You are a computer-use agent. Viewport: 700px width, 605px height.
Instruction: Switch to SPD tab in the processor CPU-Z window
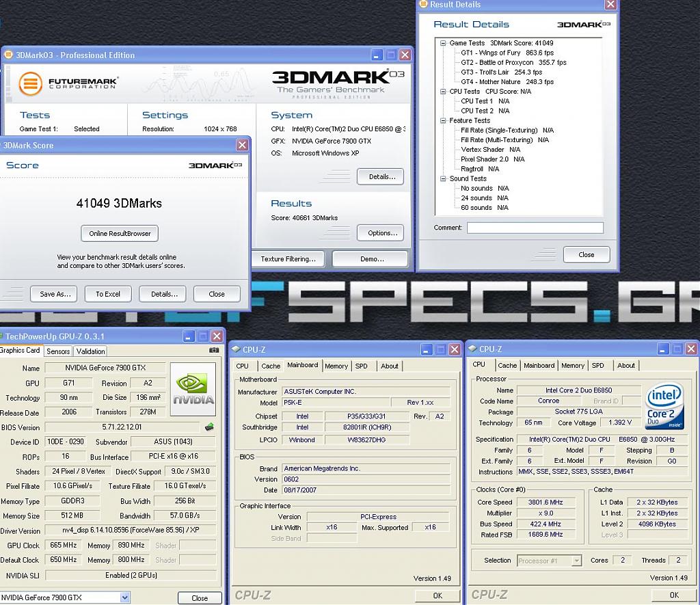click(597, 366)
